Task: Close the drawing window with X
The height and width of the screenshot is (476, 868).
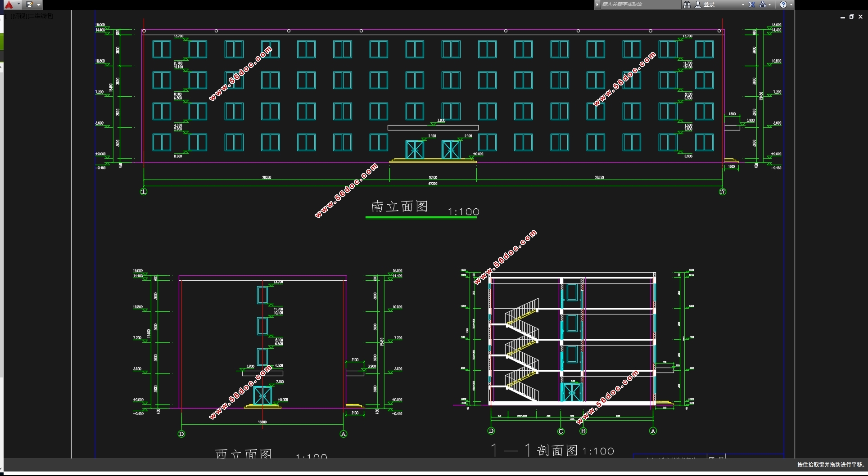Action: (860, 17)
